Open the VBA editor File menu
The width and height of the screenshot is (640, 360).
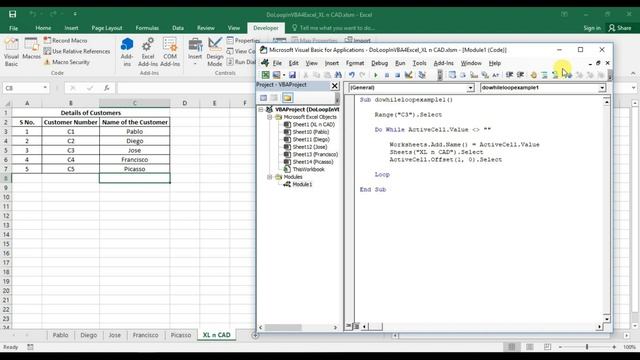[277, 63]
